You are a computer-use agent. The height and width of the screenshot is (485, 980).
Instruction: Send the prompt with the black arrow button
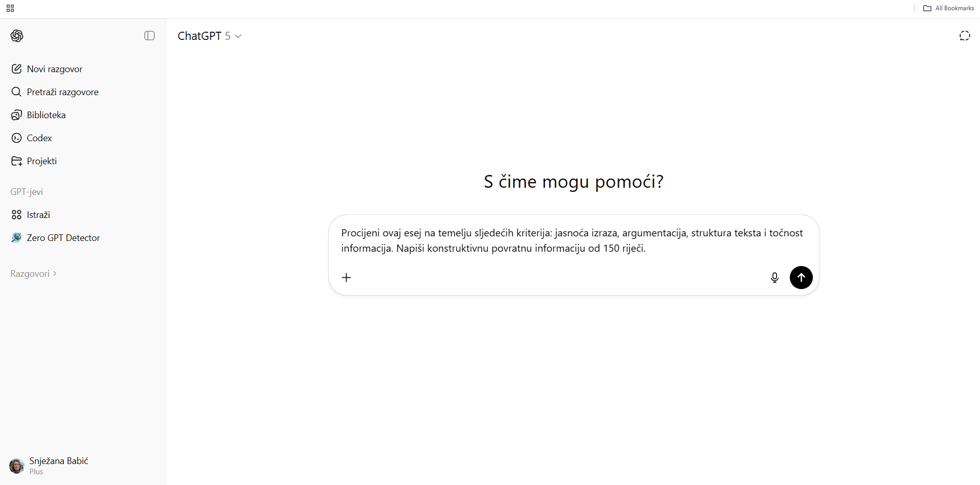tap(801, 278)
